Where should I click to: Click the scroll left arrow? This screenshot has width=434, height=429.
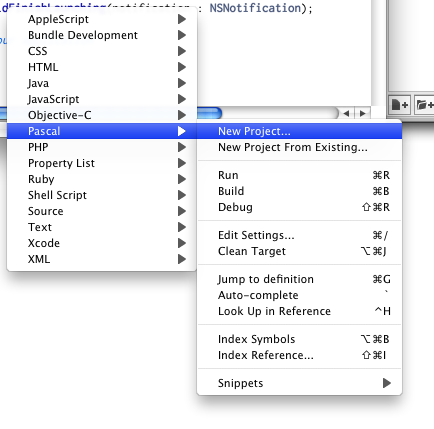346,114
